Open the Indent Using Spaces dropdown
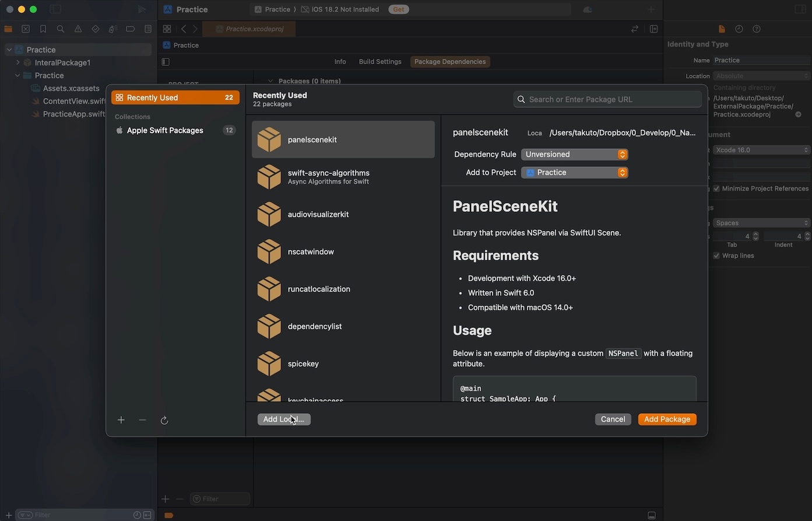Viewport: 812px width, 521px height. (x=761, y=223)
